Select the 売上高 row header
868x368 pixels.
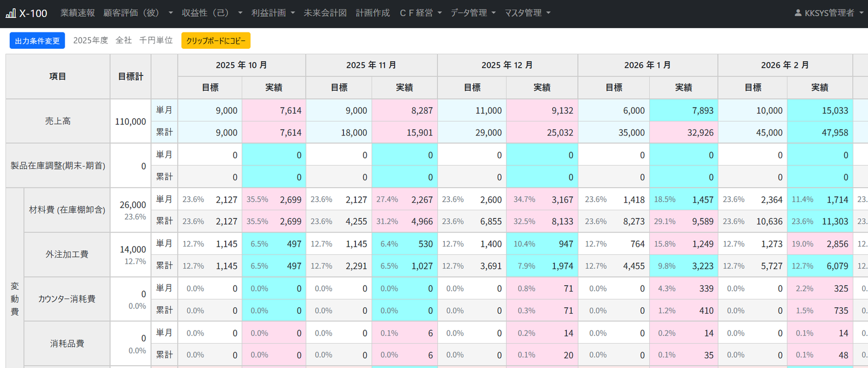point(58,121)
